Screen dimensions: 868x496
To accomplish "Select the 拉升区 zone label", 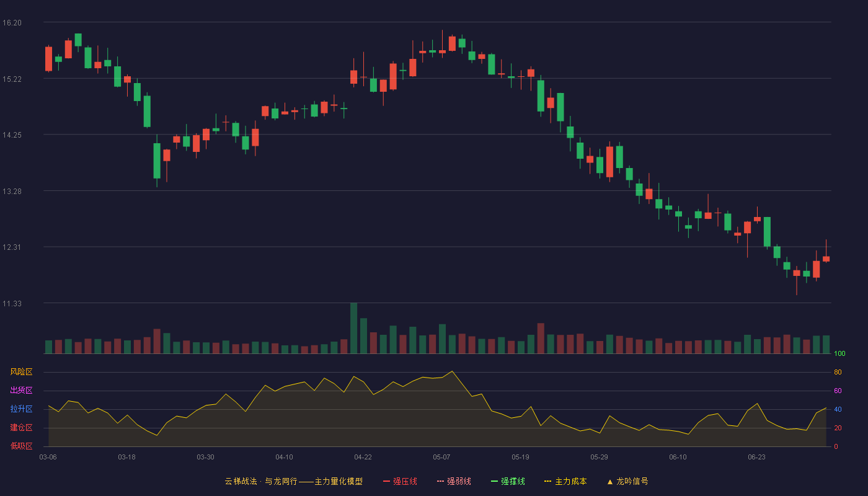I will [21, 409].
